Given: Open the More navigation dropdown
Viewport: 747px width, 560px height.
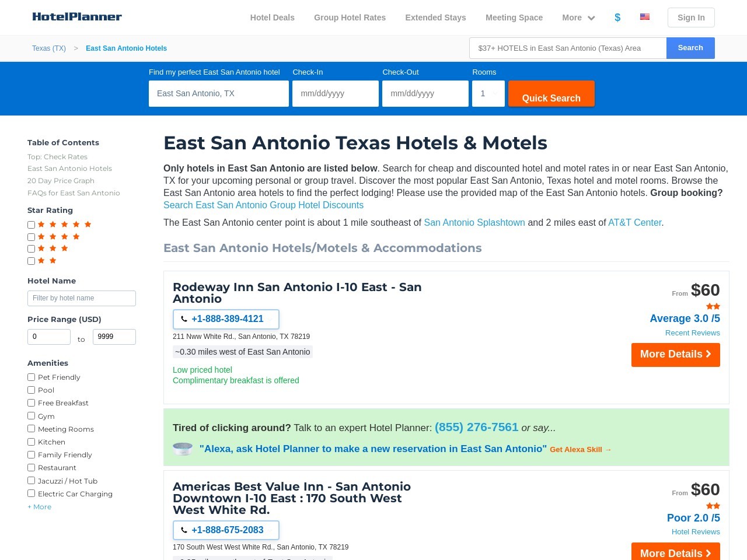Looking at the screenshot, I should [x=578, y=17].
